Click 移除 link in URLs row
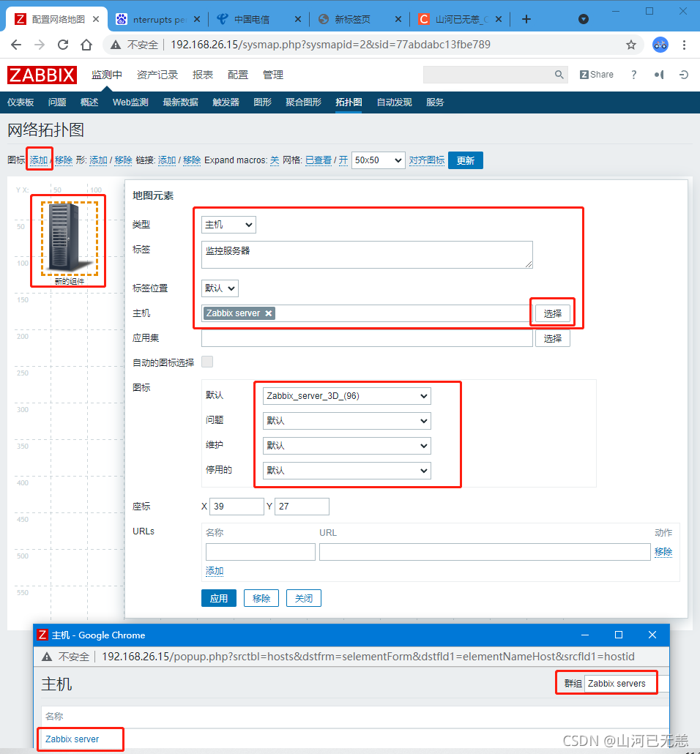700x754 pixels. click(663, 552)
